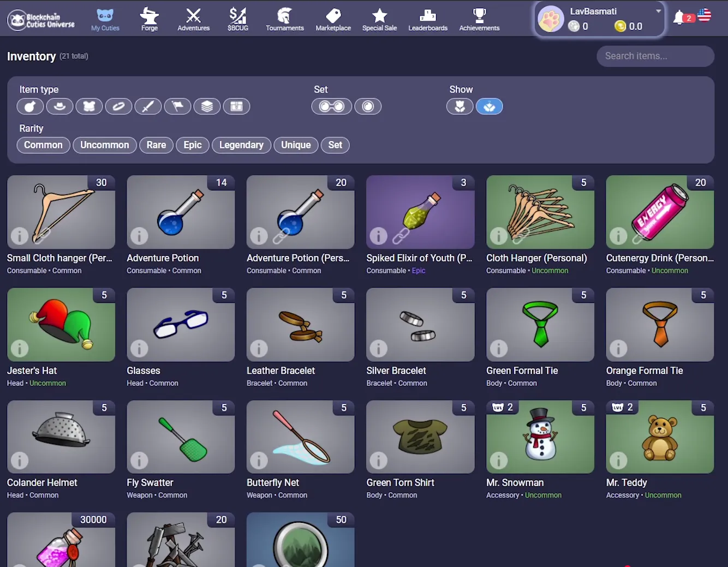Image resolution: width=728 pixels, height=567 pixels.
Task: Filter by bracelet item type
Action: click(x=119, y=106)
